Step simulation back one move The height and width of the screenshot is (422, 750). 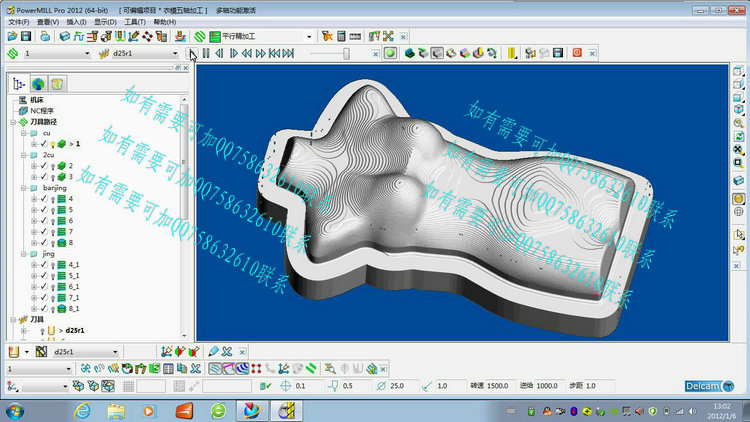coord(219,53)
